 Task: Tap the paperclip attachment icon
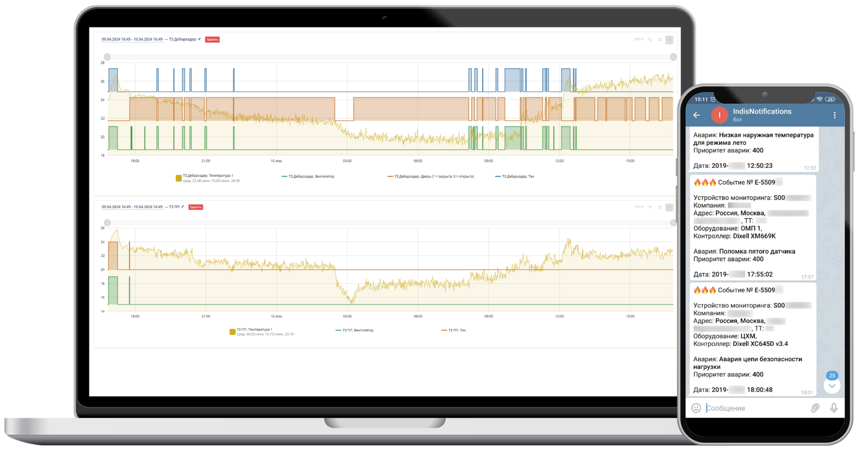[x=815, y=408]
